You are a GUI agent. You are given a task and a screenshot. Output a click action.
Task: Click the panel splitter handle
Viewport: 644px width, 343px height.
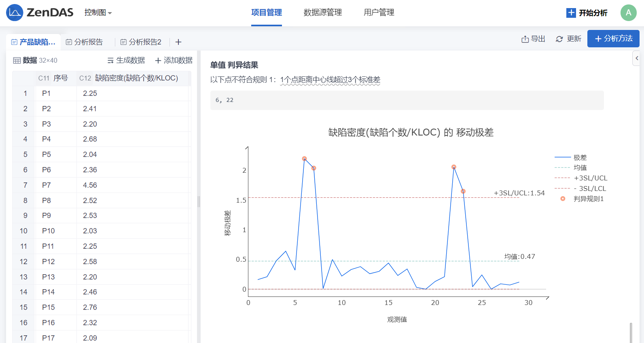tap(199, 201)
